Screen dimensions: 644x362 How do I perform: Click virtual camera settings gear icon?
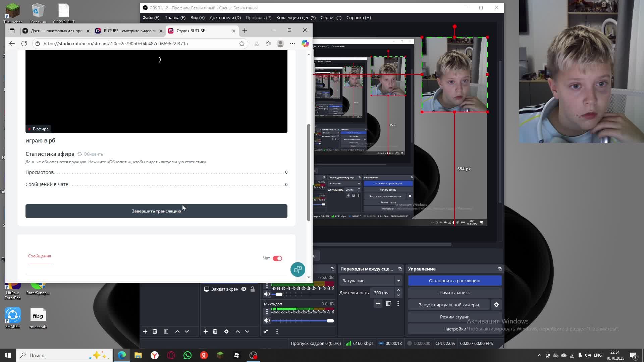click(x=496, y=305)
